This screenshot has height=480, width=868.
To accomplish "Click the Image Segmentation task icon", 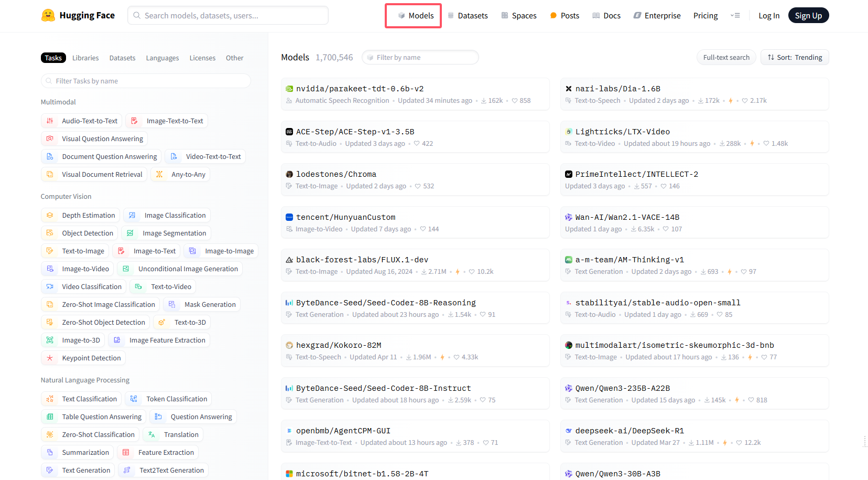I will coord(130,233).
